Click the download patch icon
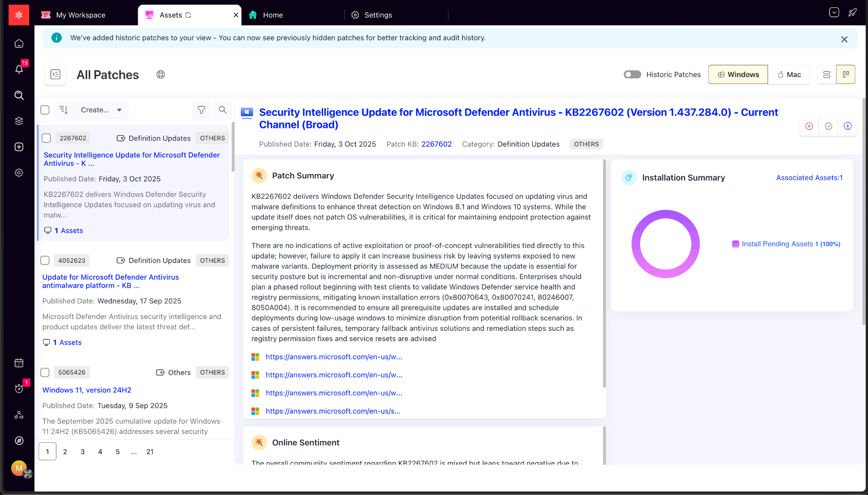Screen dimensions: 868x495 tap(847, 126)
